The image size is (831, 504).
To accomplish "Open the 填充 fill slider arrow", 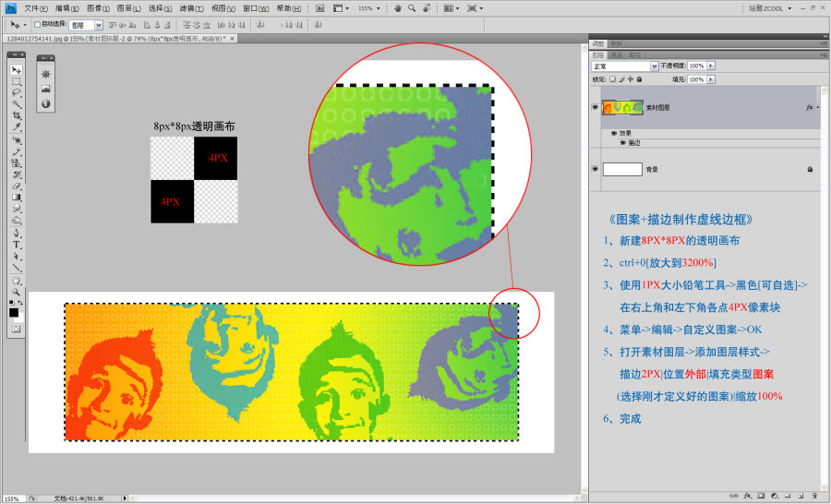I will tap(711, 79).
